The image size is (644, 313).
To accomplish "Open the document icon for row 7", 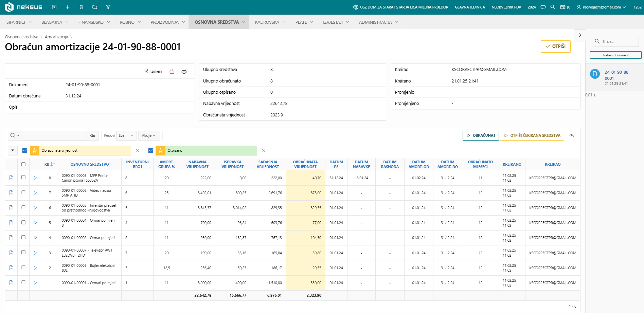I will tap(11, 193).
